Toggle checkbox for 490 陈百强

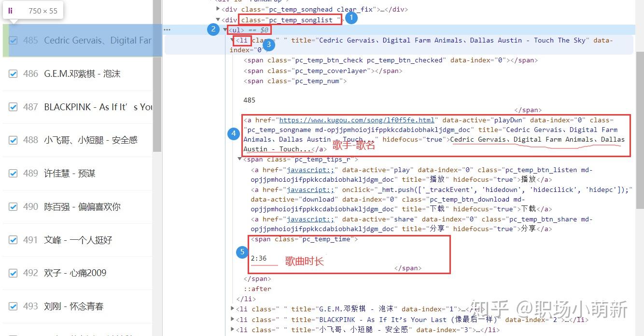[13, 207]
